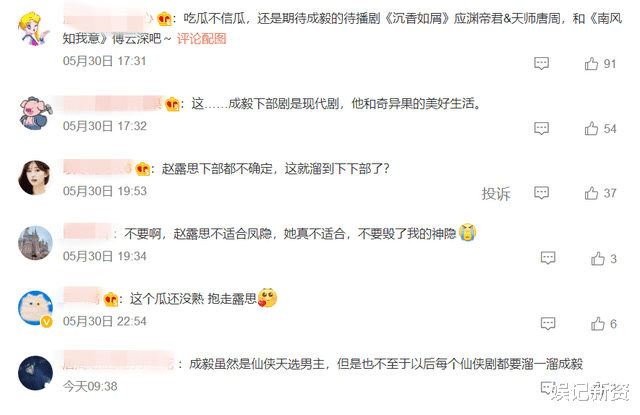Reply to the 19:34 comment
Screen dimensions: 640x415
pos(548,258)
